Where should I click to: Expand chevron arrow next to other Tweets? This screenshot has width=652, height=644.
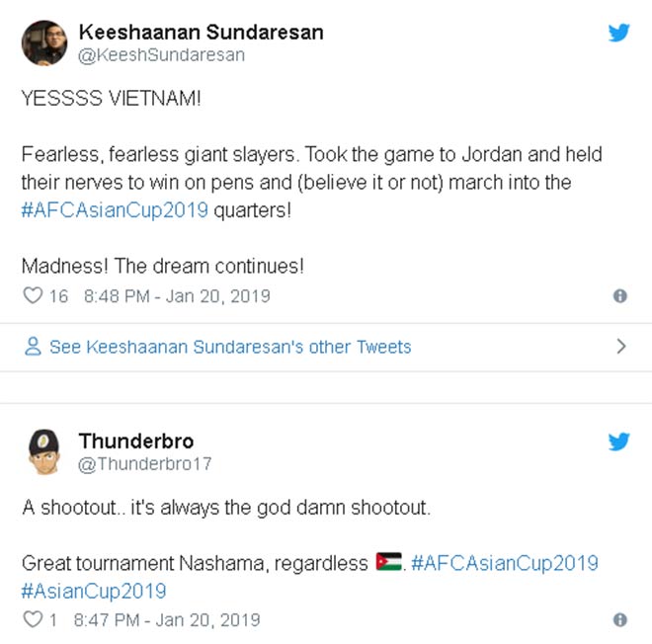point(621,347)
